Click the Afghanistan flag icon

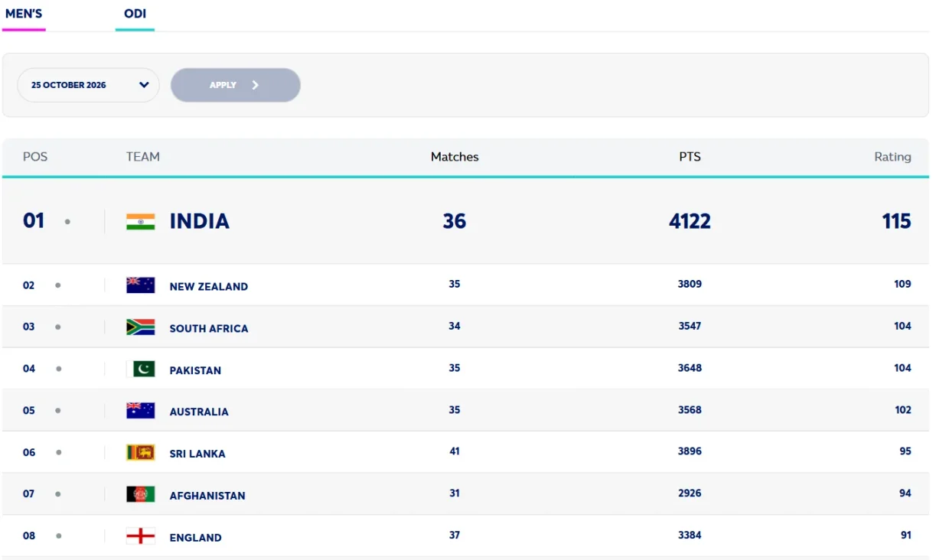(x=140, y=494)
